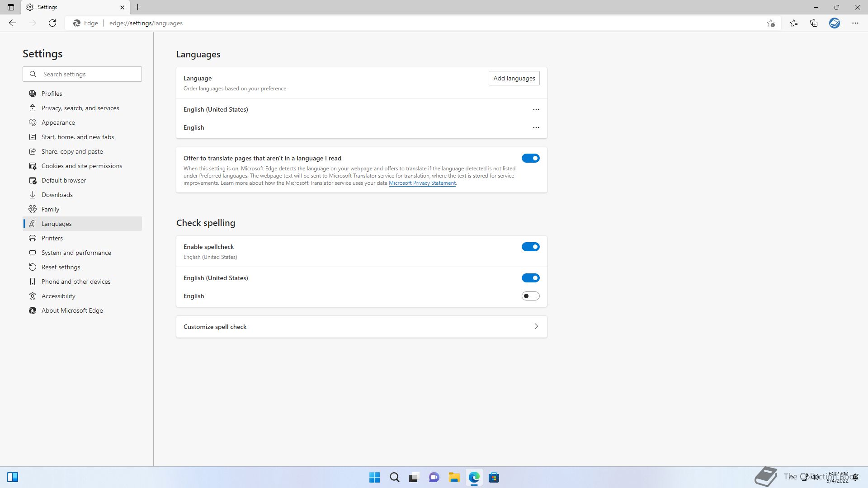Open File Explorer from the taskbar
The image size is (868, 488).
pyautogui.click(x=454, y=478)
